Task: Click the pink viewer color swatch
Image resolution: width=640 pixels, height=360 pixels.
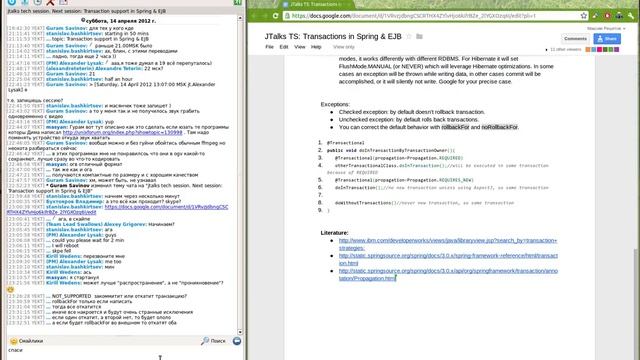Action: [x=600, y=49]
